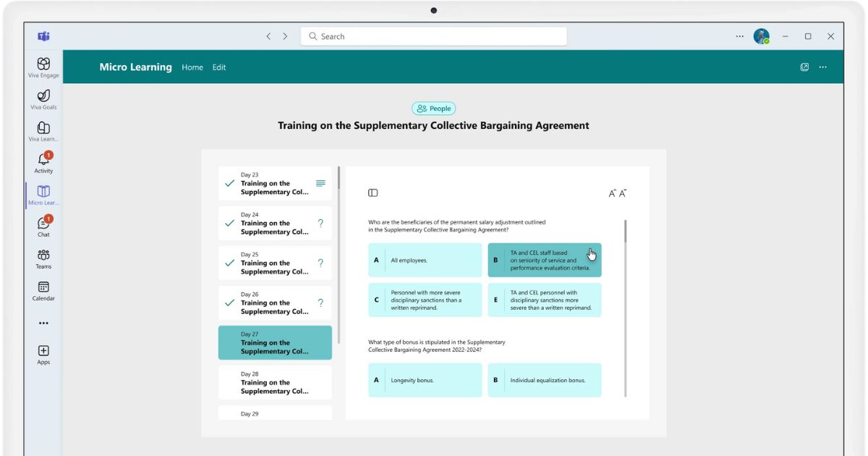Open more apps ellipsis in left rail
The height and width of the screenshot is (456, 868).
coord(43,323)
